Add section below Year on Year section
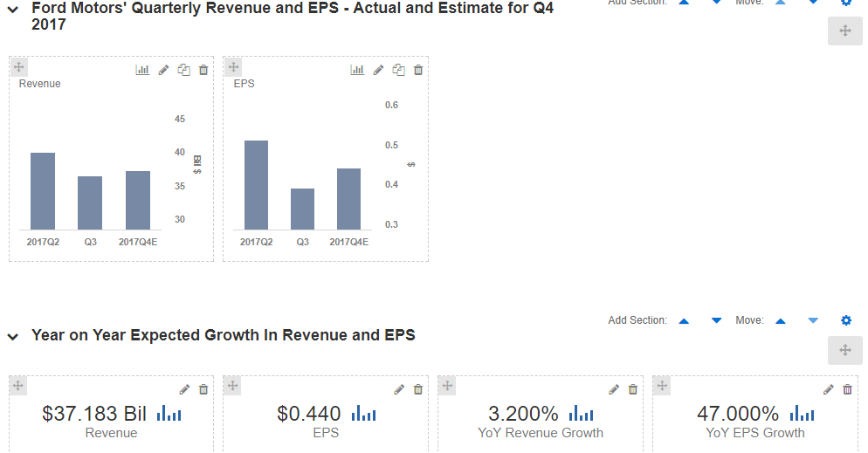 coord(716,321)
